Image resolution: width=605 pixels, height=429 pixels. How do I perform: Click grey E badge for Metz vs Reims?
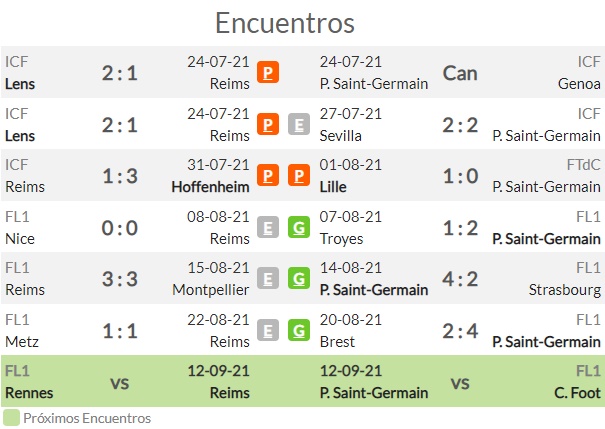[268, 330]
